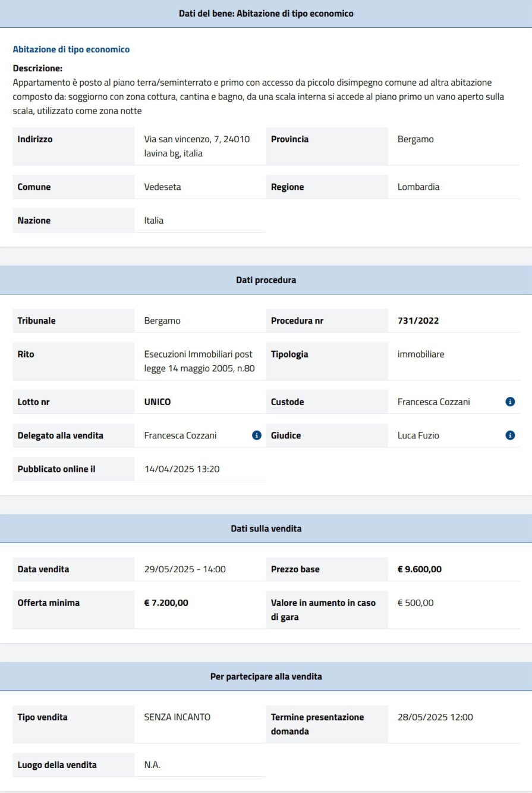Click the 'Pubblicato online il' label
This screenshot has width=532, height=793.
tap(56, 469)
